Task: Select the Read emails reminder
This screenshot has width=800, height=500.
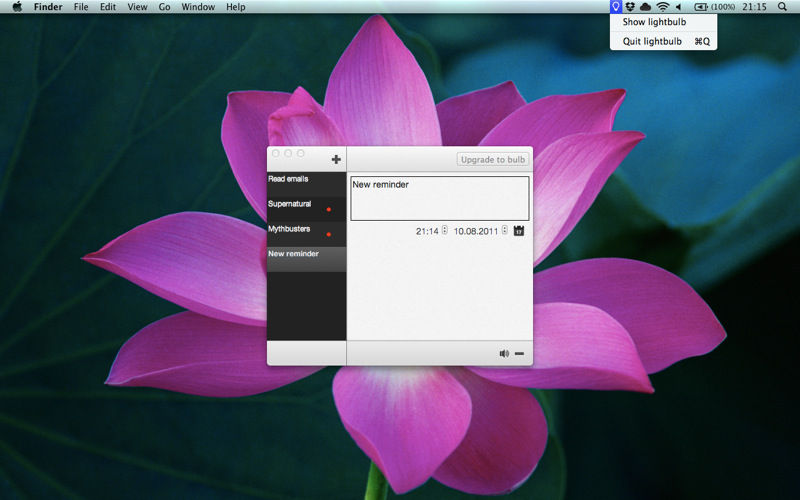Action: [x=307, y=184]
